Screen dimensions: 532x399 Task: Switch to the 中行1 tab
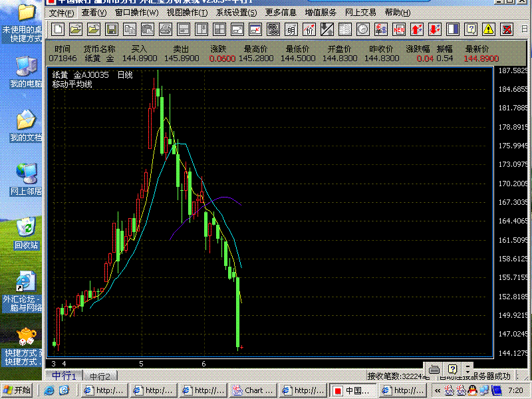coord(64,376)
